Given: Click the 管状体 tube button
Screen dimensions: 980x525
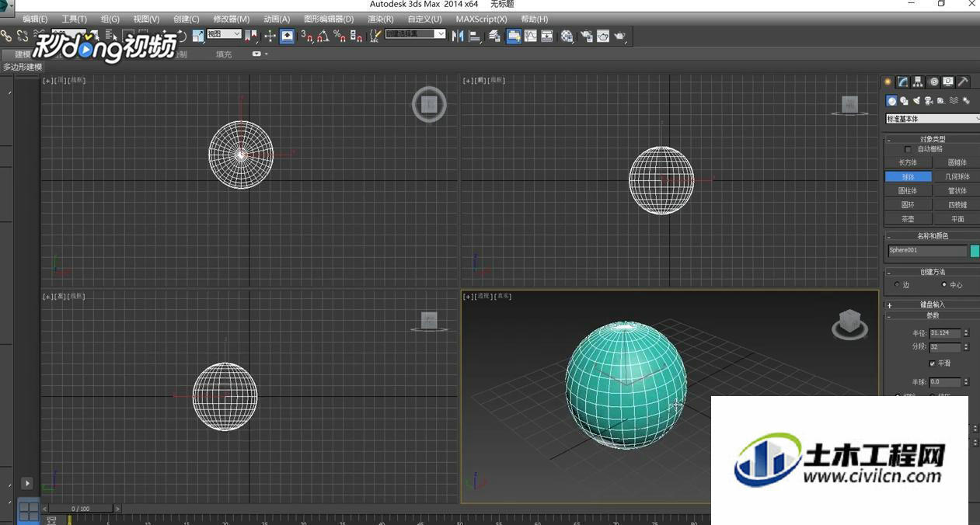Looking at the screenshot, I should (957, 190).
